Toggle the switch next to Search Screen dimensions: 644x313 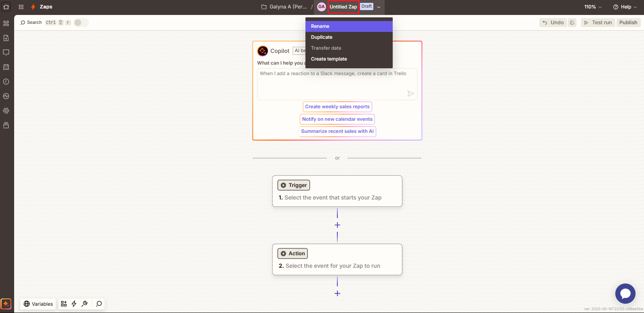click(81, 23)
